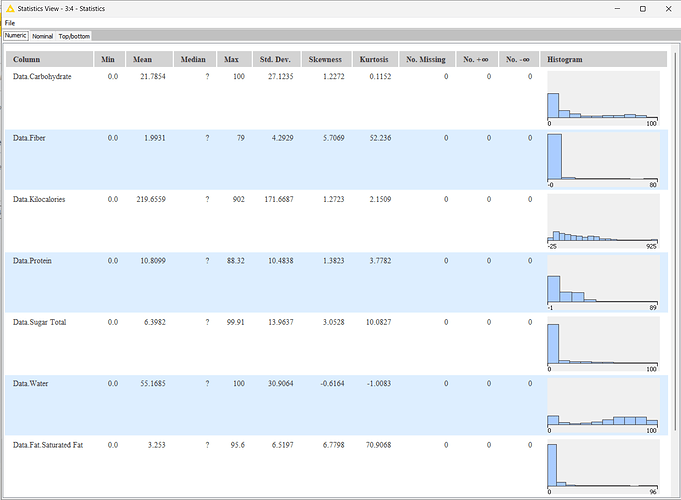The width and height of the screenshot is (681, 500).
Task: Select the Data.Fat.Saturated Fat row name
Action: pyautogui.click(x=48, y=445)
